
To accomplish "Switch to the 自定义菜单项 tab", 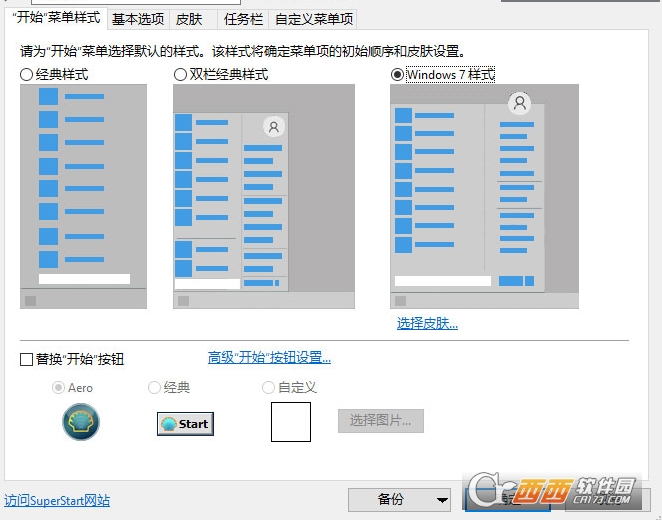I will 314,19.
